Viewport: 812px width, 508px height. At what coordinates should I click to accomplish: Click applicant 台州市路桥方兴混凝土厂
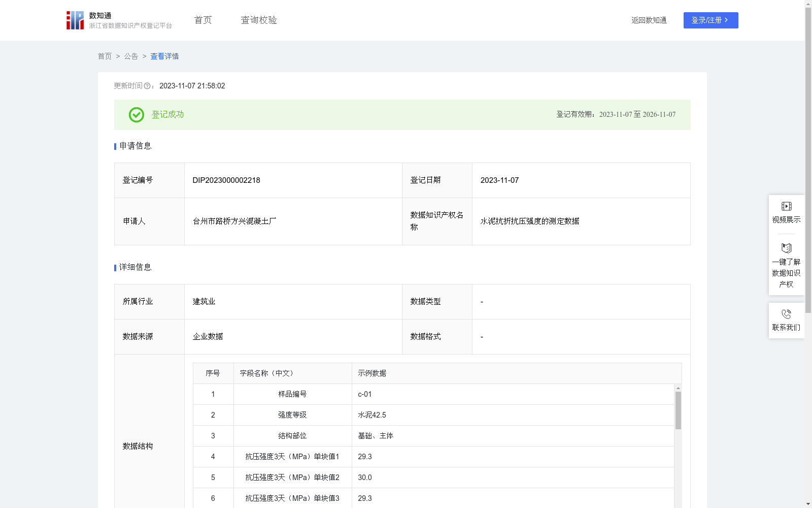[x=234, y=221]
